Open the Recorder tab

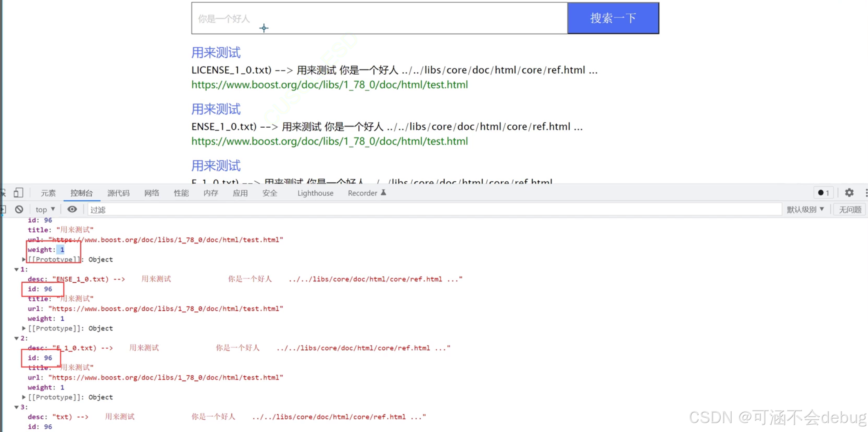(367, 193)
